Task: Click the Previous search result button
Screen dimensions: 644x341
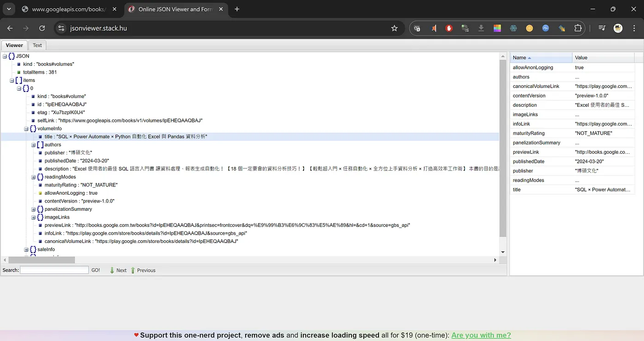Action: [x=143, y=270]
